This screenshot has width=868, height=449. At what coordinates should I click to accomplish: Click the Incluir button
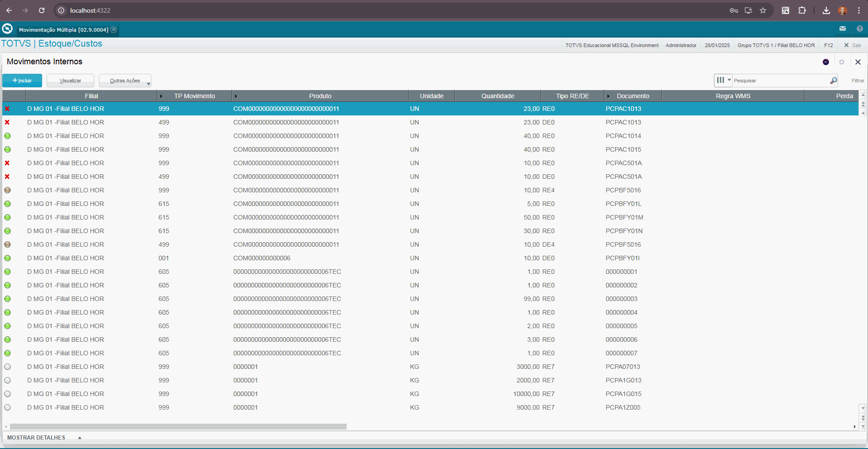point(22,81)
